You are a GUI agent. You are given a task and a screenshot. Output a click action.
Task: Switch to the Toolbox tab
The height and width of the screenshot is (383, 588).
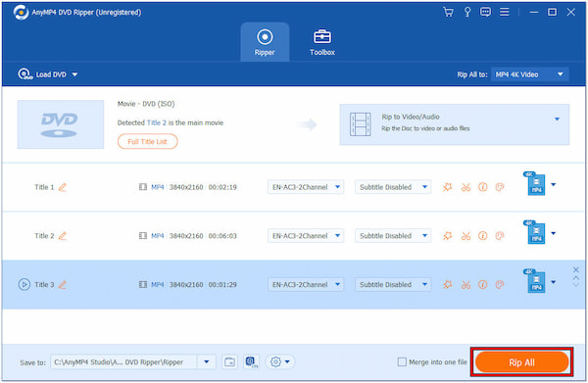(x=322, y=42)
